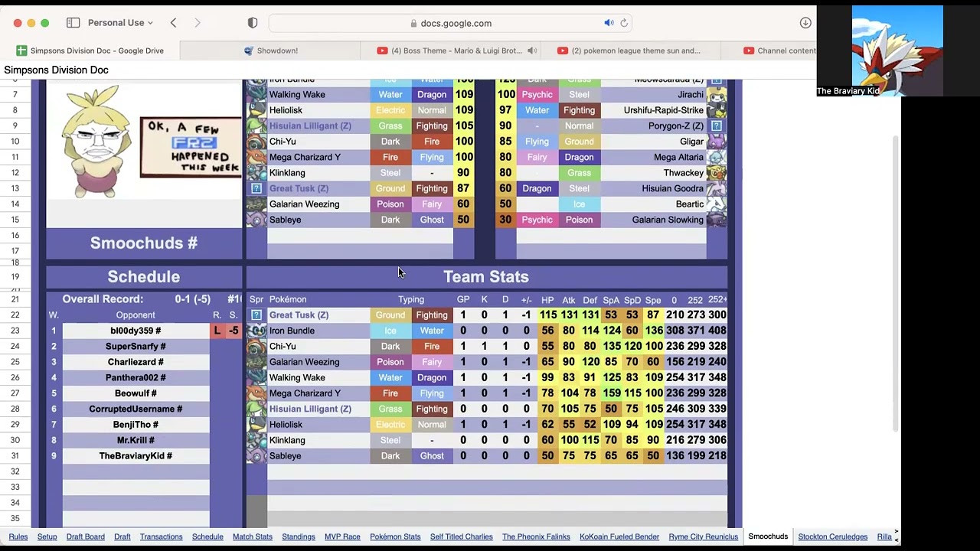Viewport: 980px width, 551px height.
Task: Click the Jirachi sprite in right roster
Action: pos(717,95)
